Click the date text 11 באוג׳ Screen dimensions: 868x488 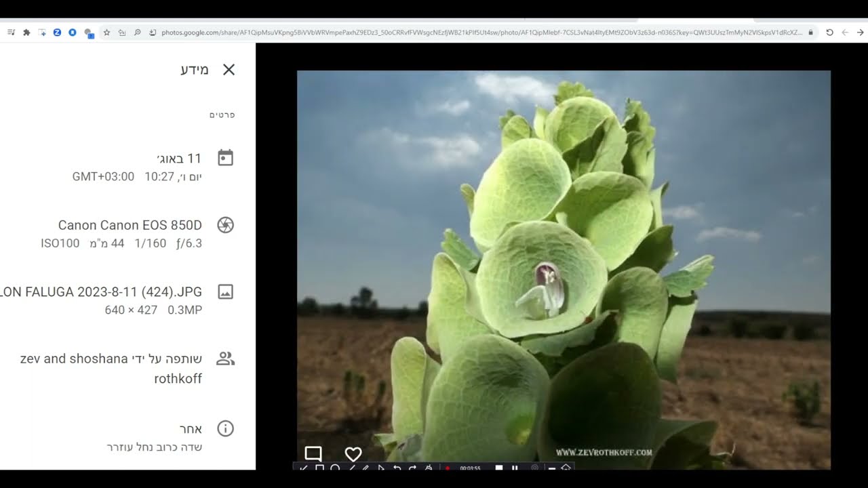click(179, 159)
